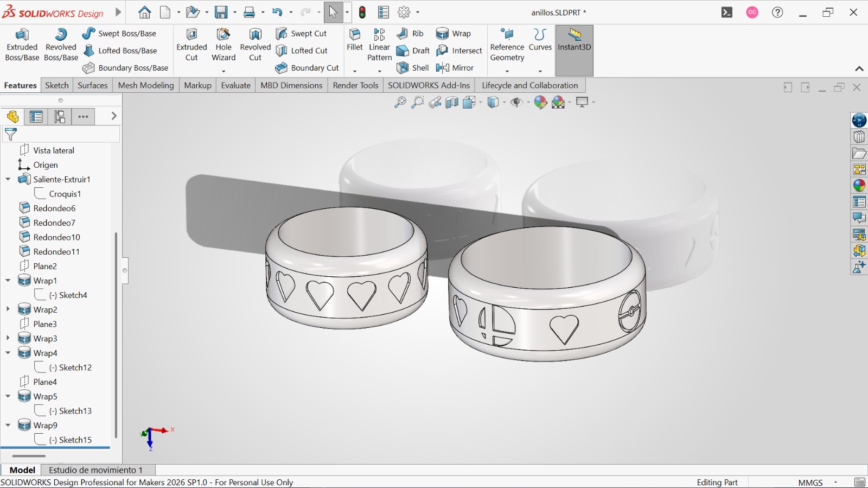
Task: Collapse the Saliente-Extruir1 feature
Action: click(x=8, y=179)
